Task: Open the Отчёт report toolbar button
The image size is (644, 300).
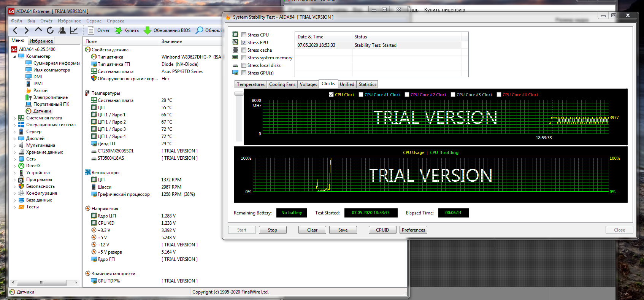Action: (98, 30)
